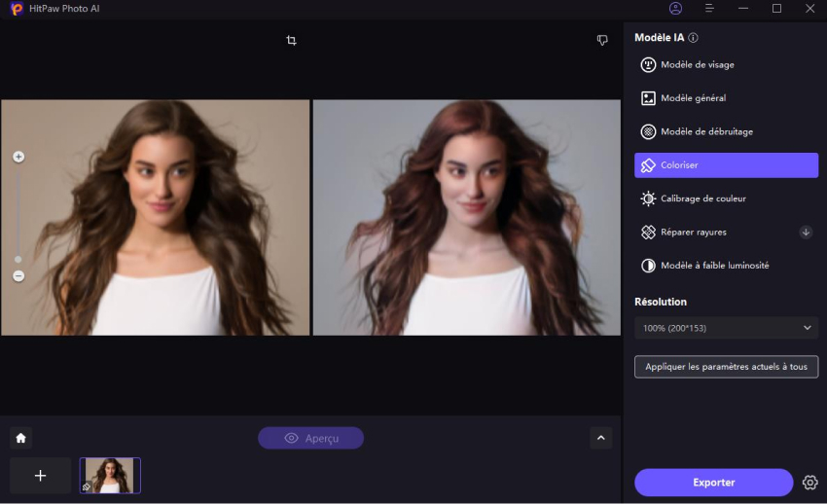The image size is (827, 504).
Task: Click the Modèle IA info icon
Action: point(693,38)
